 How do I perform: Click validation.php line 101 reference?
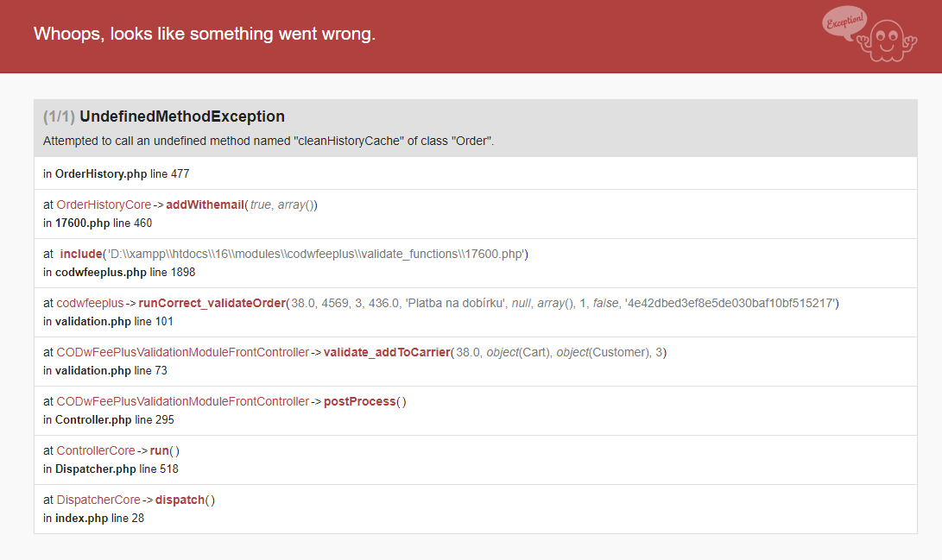point(108,322)
